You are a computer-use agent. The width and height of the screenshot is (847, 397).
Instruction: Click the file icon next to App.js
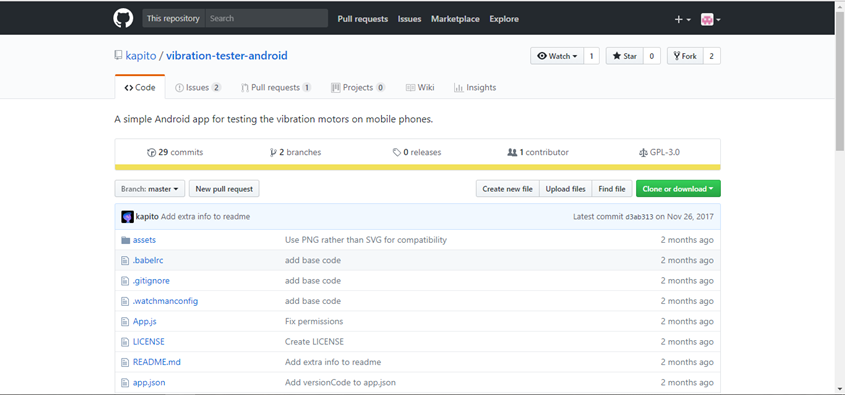(x=125, y=321)
